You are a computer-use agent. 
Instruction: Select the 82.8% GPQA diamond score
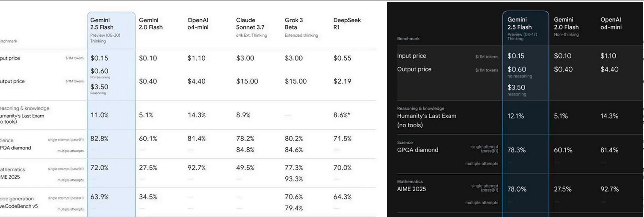[x=99, y=139]
